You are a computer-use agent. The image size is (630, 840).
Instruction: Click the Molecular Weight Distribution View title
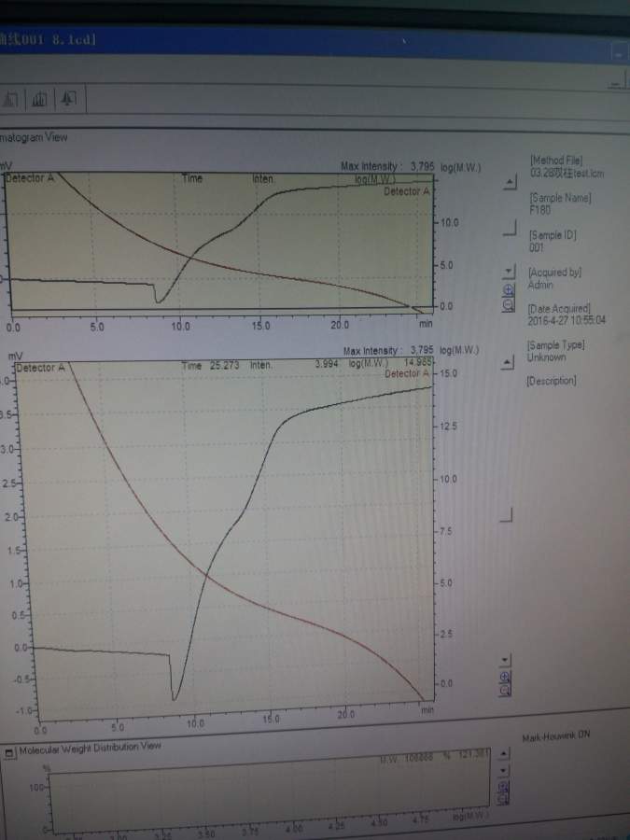[90, 748]
